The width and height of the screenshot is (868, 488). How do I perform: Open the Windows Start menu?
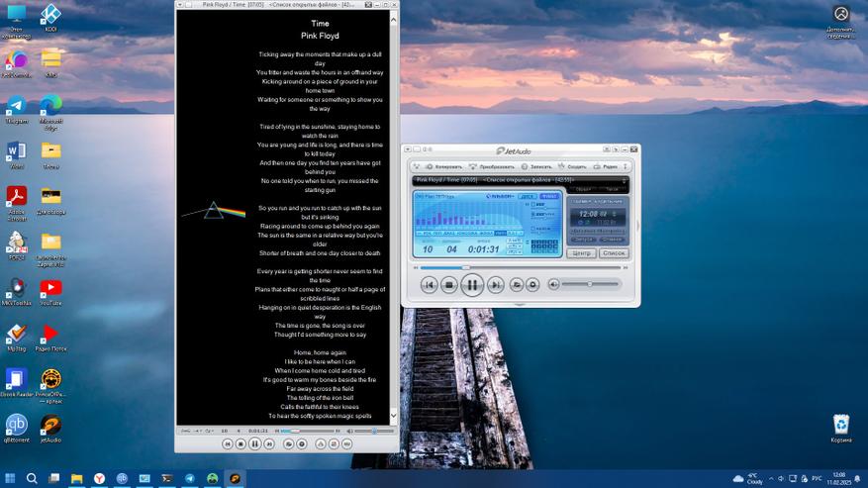click(x=10, y=478)
